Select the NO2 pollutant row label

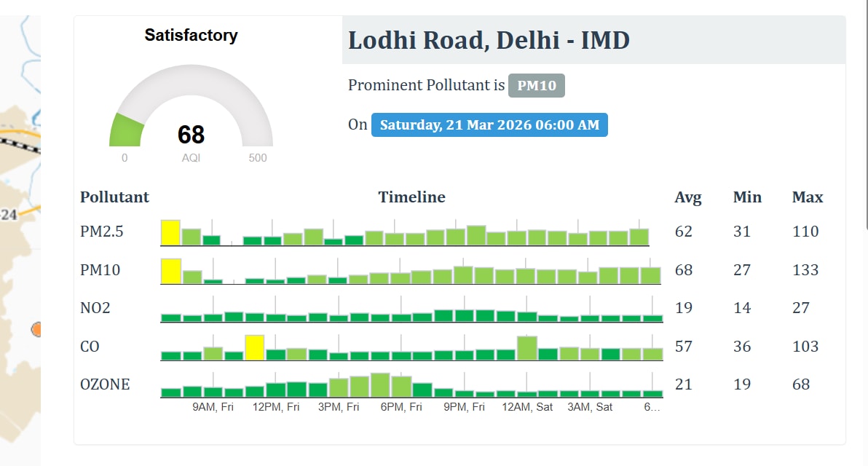95,309
